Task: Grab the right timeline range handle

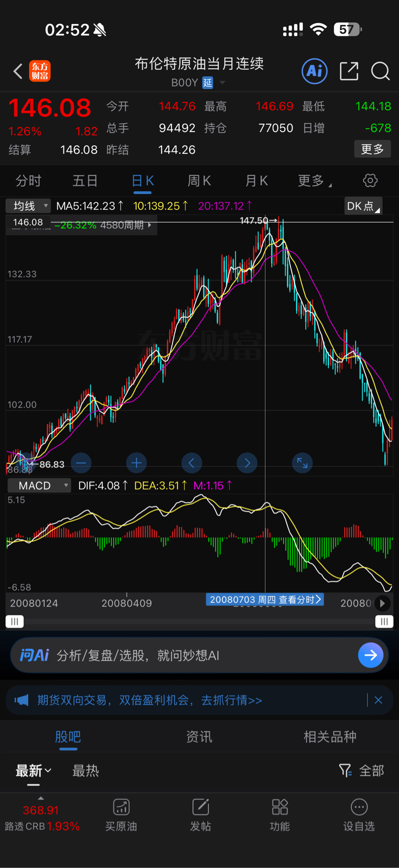Action: point(384,621)
